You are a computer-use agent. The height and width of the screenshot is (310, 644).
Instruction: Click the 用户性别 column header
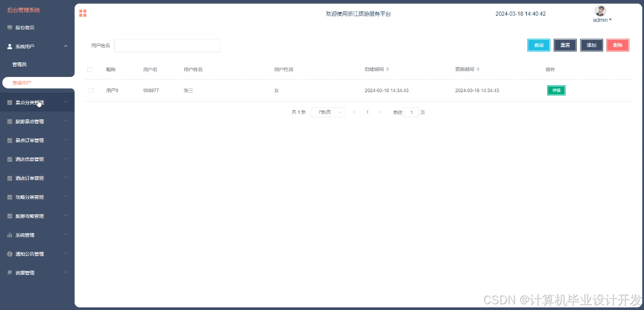pos(284,69)
